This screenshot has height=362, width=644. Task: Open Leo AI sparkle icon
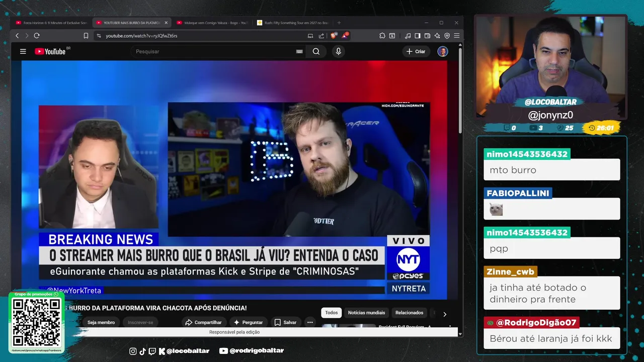pos(437,36)
